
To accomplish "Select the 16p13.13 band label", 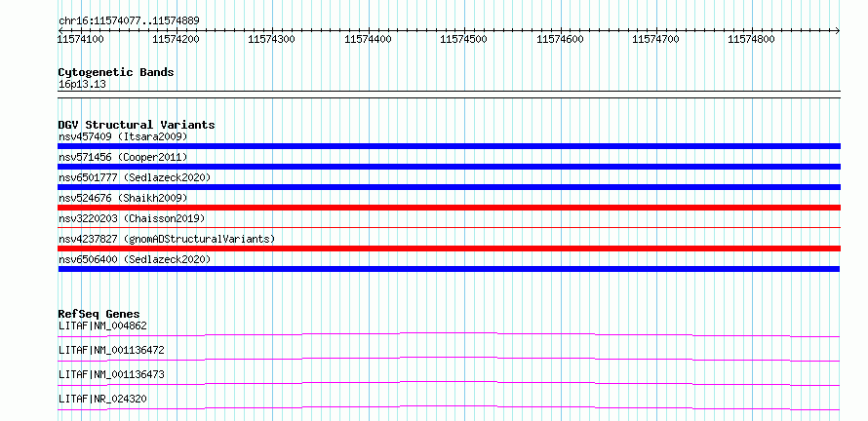I will [x=82, y=85].
